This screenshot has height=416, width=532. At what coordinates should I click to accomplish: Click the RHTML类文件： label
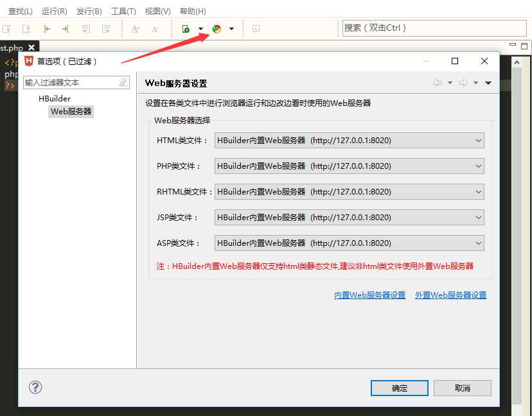[185, 192]
